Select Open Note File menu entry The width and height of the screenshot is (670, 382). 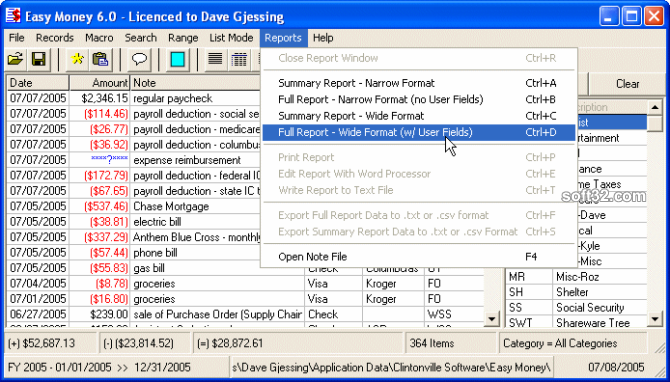pos(418,256)
